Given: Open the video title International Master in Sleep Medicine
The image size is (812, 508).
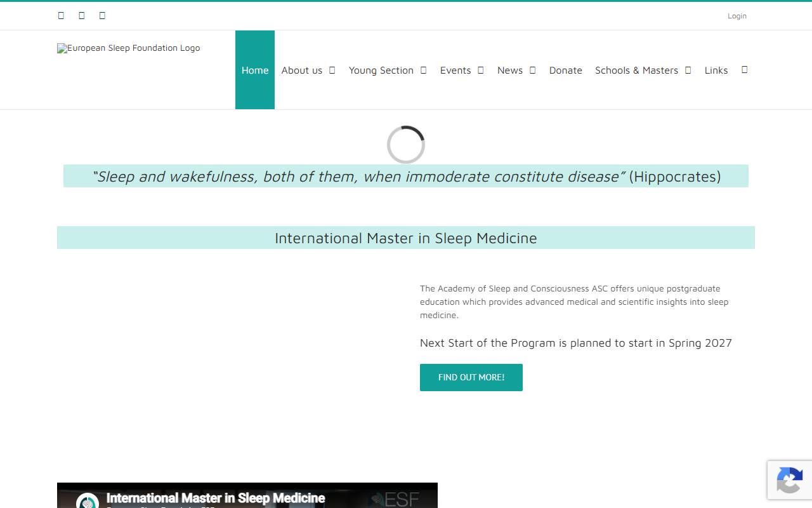Looking at the screenshot, I should (x=216, y=498).
